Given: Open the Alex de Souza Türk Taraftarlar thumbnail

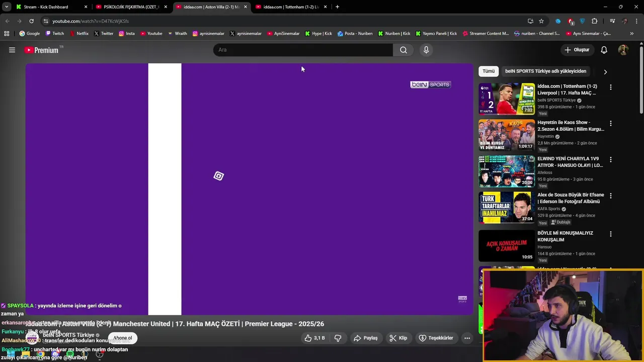Looking at the screenshot, I should (507, 208).
